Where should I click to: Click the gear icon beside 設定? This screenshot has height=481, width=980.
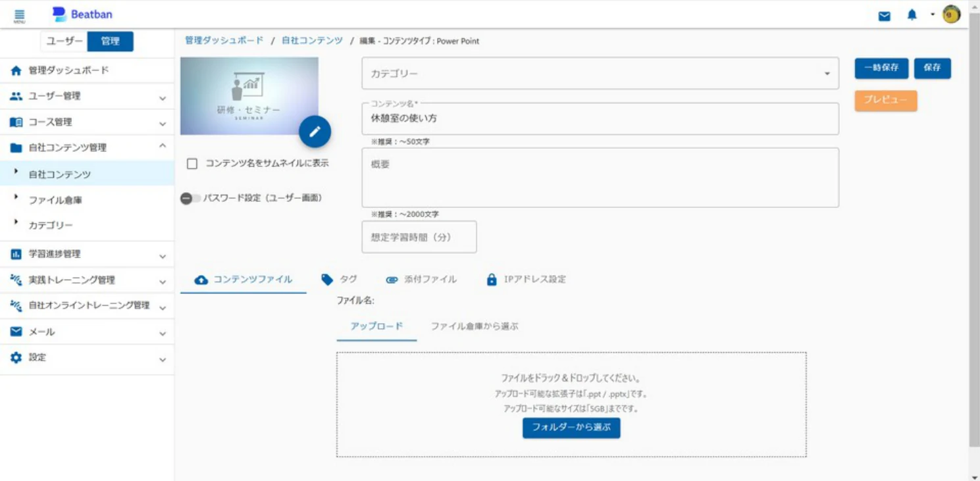click(x=16, y=357)
